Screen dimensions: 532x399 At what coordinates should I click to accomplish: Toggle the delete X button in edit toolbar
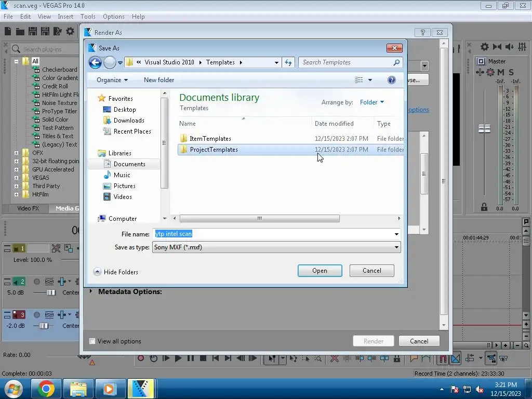(x=334, y=358)
